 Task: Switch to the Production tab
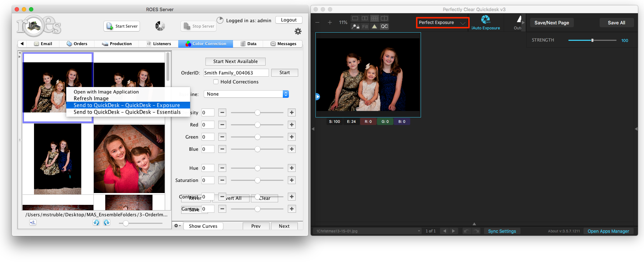click(x=117, y=44)
